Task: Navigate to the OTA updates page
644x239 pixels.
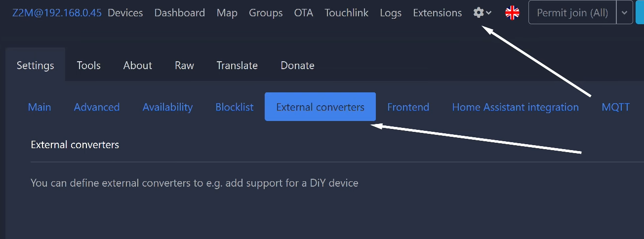Action: [304, 13]
